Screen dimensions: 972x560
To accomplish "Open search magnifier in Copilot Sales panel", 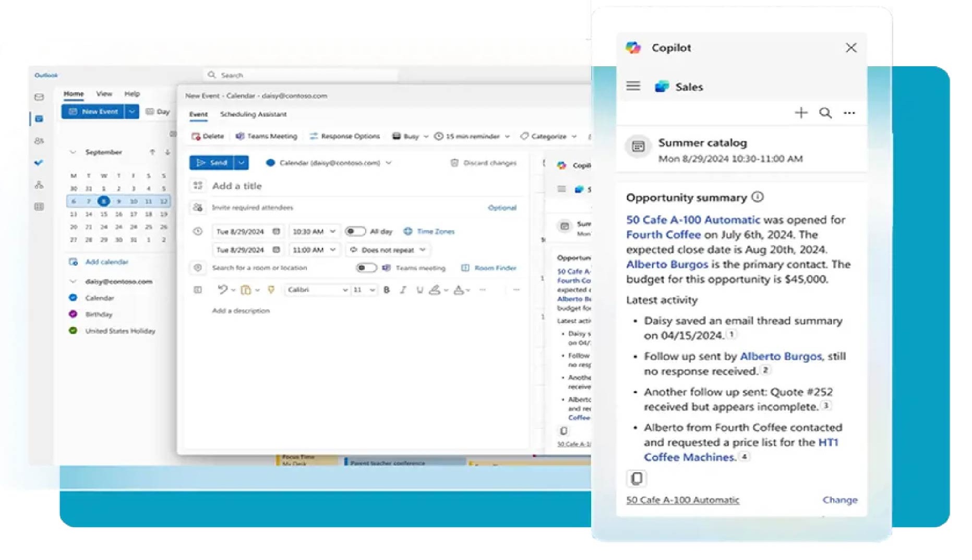I will (825, 113).
